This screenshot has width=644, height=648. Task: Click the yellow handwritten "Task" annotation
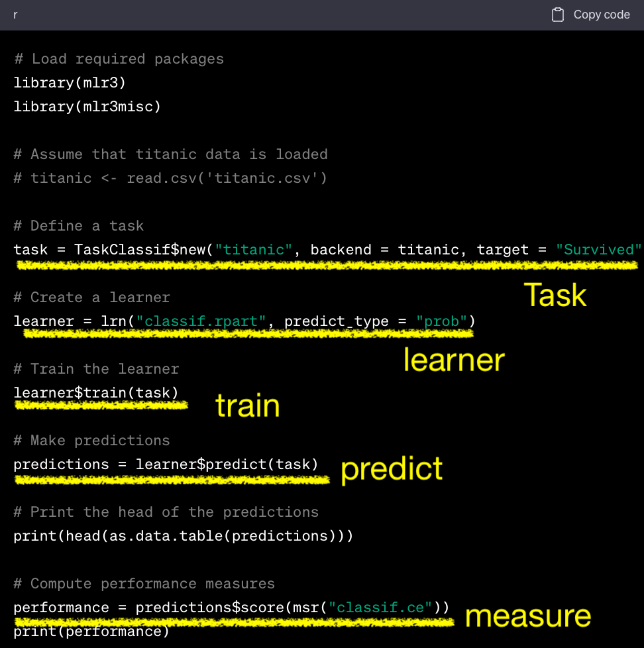[555, 295]
